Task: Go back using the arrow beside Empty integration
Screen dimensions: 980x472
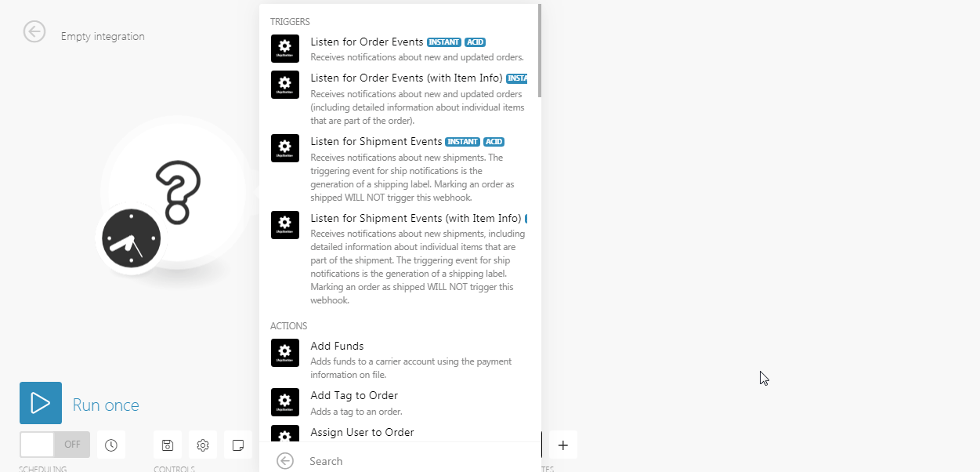Action: point(34,31)
